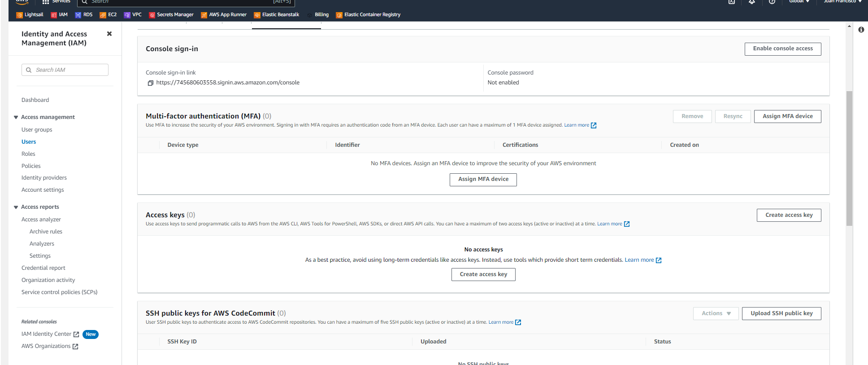
Task: Select Users in the sidebar
Action: coord(29,142)
